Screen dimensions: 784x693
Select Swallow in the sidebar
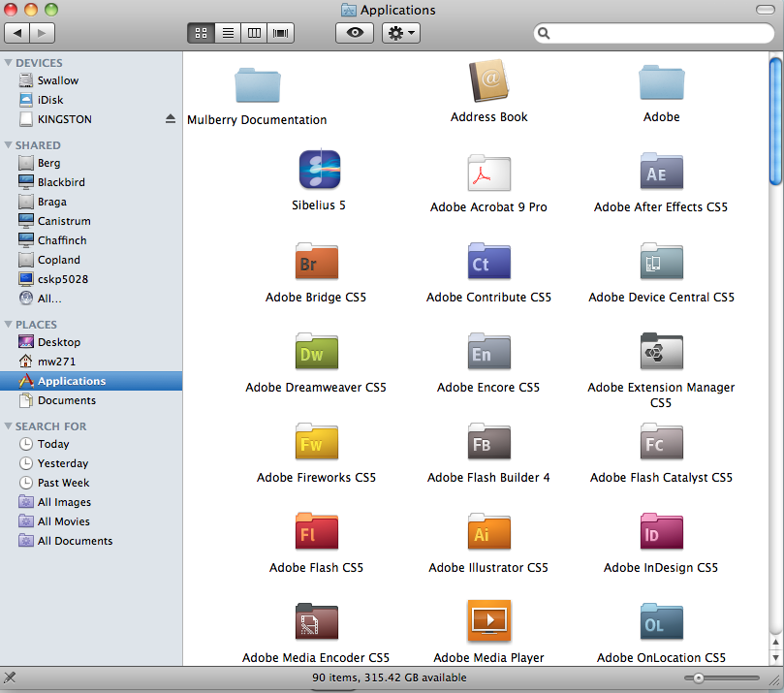coord(91,80)
